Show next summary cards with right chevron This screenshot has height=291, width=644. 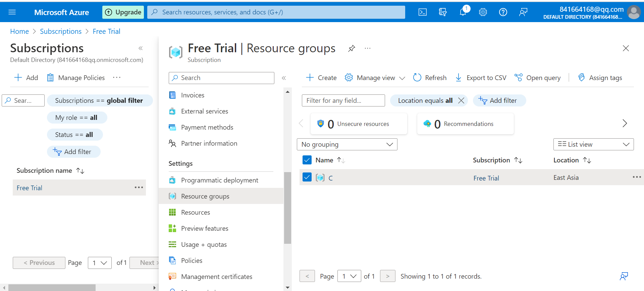(625, 123)
